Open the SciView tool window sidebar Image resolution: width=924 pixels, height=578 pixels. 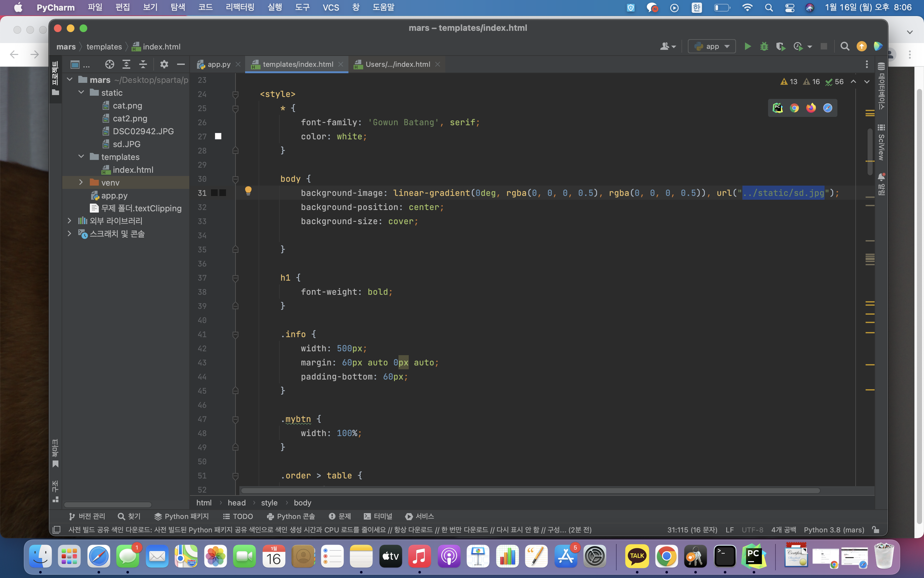click(x=881, y=142)
